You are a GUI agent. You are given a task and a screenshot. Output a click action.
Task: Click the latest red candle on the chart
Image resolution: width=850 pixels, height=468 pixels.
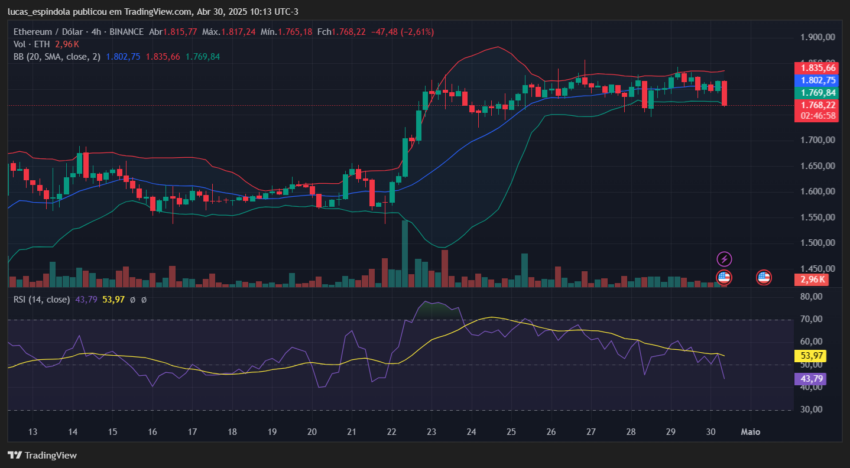coord(724,93)
